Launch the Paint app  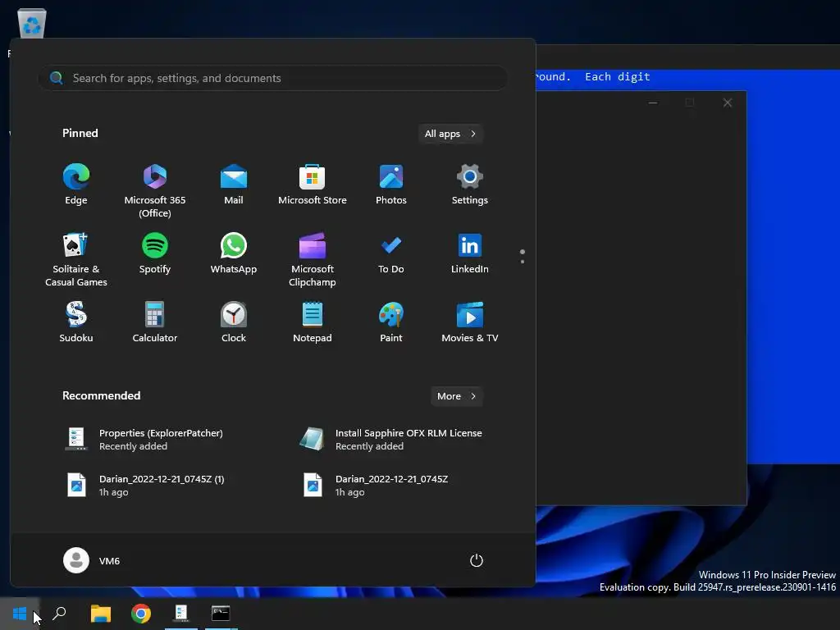click(x=391, y=322)
